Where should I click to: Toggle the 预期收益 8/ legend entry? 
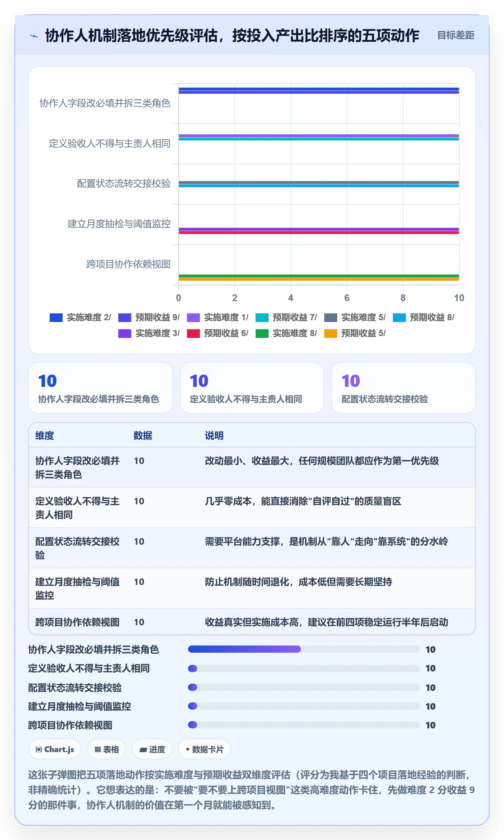[423, 317]
